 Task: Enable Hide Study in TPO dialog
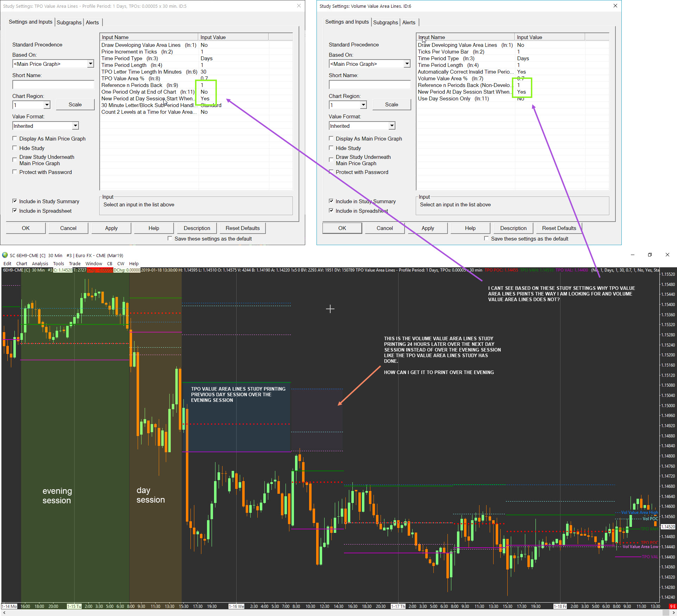pos(15,148)
